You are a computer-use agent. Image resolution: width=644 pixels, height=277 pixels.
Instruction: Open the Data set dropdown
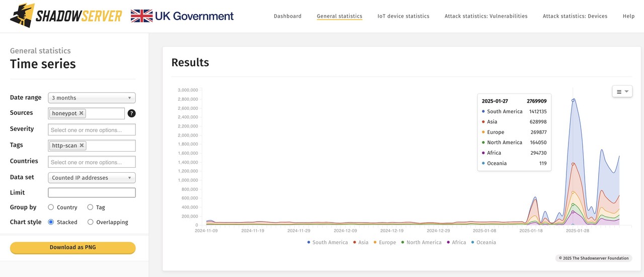pyautogui.click(x=92, y=178)
